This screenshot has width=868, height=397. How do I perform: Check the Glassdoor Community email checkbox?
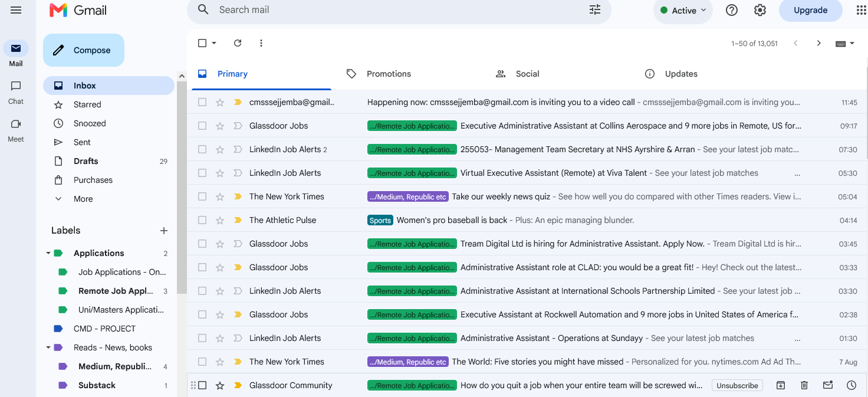(202, 385)
